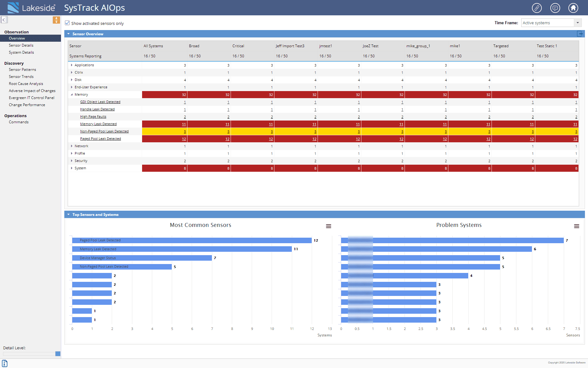
Task: Open Change Performance page
Action: point(27,105)
